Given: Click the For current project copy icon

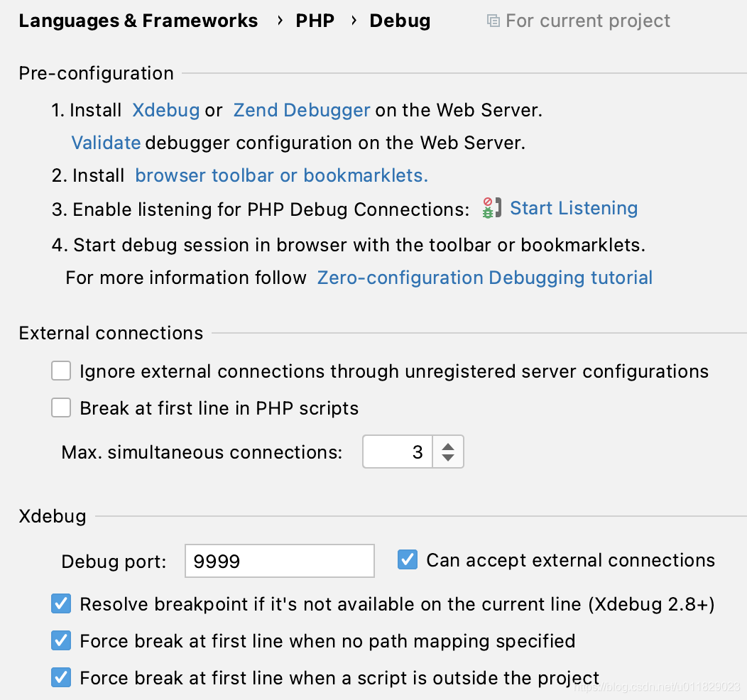Looking at the screenshot, I should click(x=493, y=21).
